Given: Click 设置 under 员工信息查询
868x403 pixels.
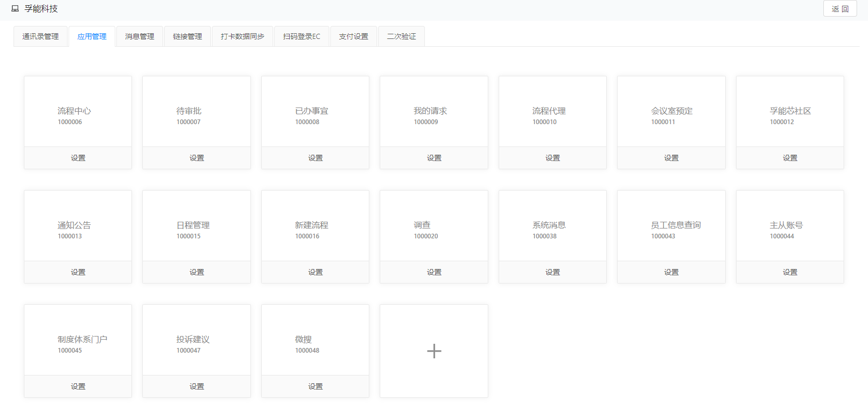Looking at the screenshot, I should tap(671, 272).
